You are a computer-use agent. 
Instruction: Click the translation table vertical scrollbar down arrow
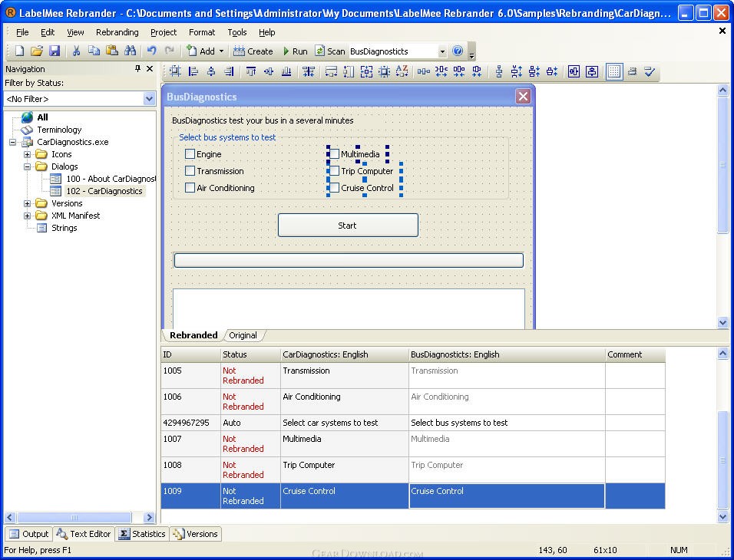tap(722, 516)
